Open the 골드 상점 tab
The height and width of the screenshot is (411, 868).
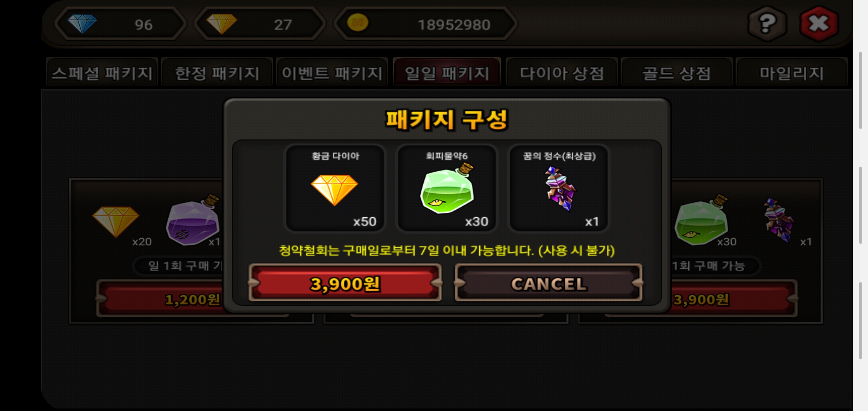(677, 72)
